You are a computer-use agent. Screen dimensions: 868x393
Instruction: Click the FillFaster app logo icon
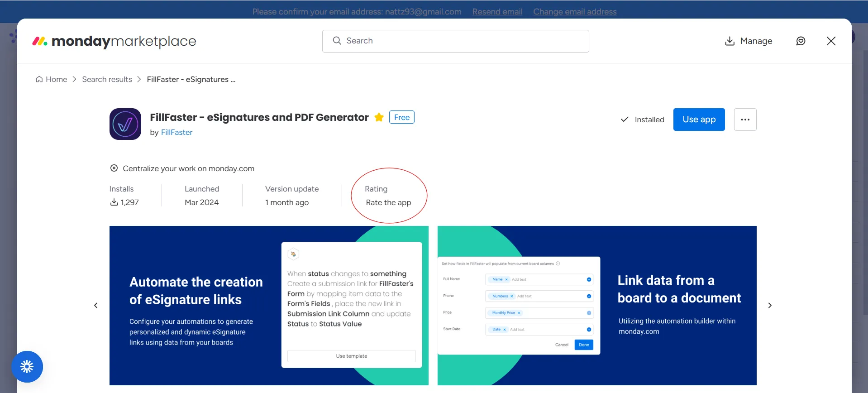tap(125, 124)
